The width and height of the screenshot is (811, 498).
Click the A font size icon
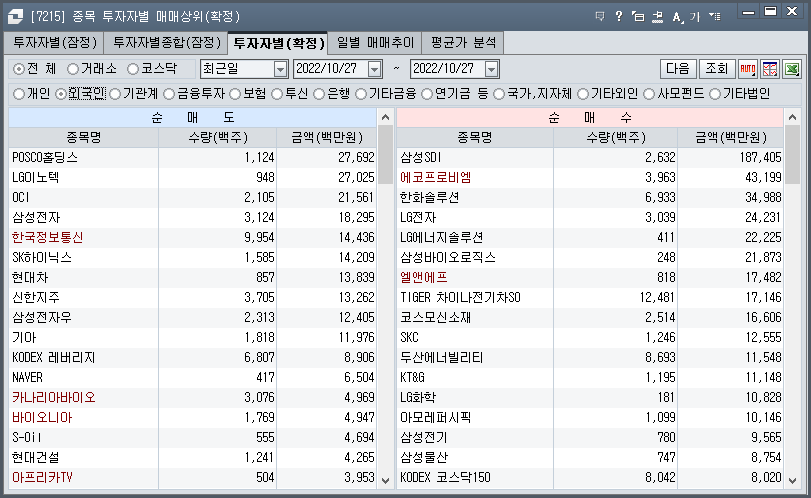pos(677,17)
